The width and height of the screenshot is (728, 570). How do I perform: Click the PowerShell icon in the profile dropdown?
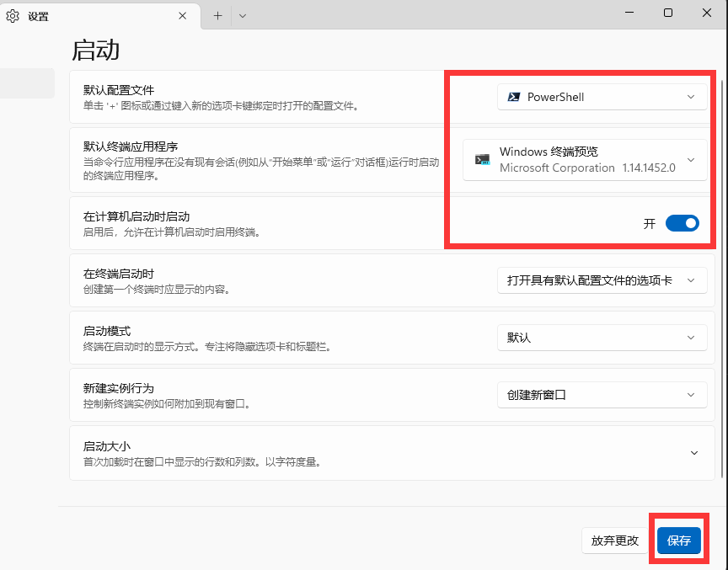(513, 97)
